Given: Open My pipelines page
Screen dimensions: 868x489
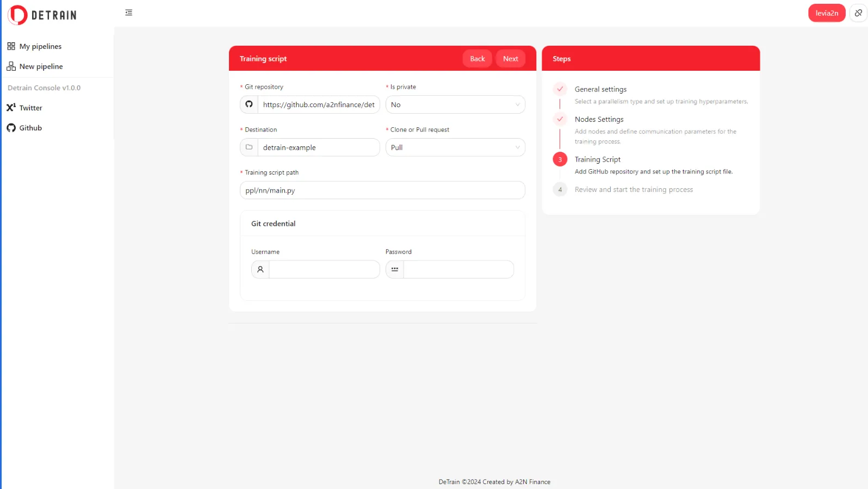Looking at the screenshot, I should tap(40, 46).
